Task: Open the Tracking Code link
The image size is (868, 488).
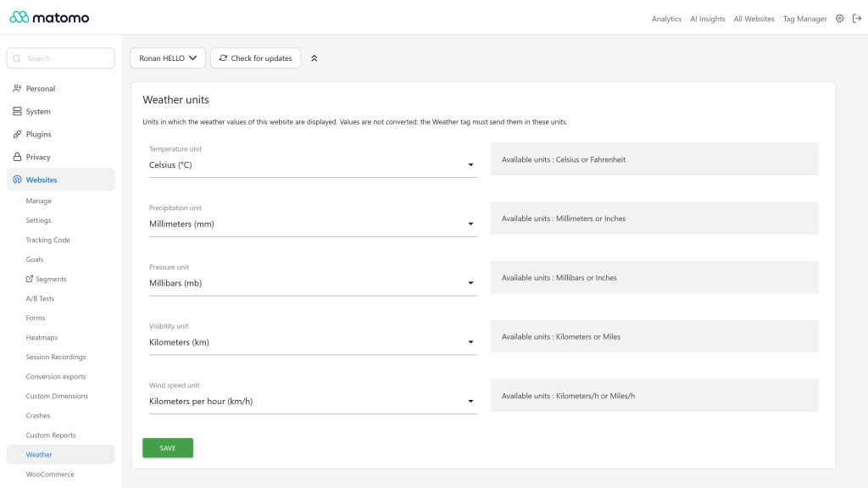Action: (48, 240)
